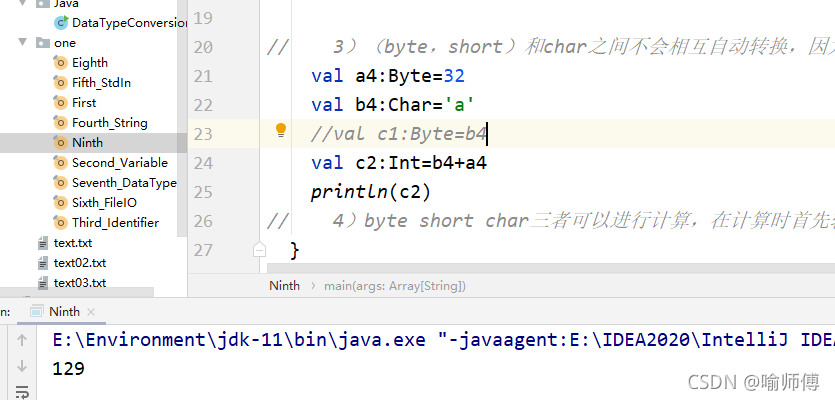This screenshot has width=835, height=400.
Task: Click line number 21 in the gutter
Action: click(203, 76)
